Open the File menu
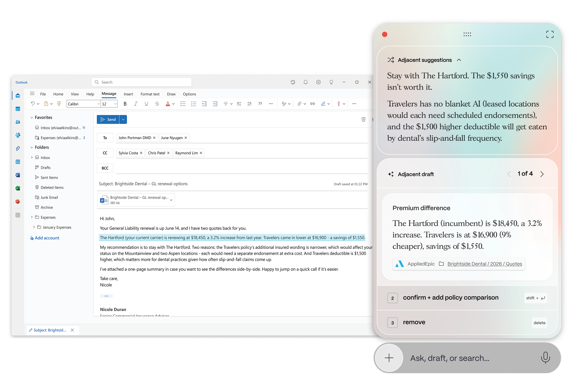570x392 pixels. (43, 94)
